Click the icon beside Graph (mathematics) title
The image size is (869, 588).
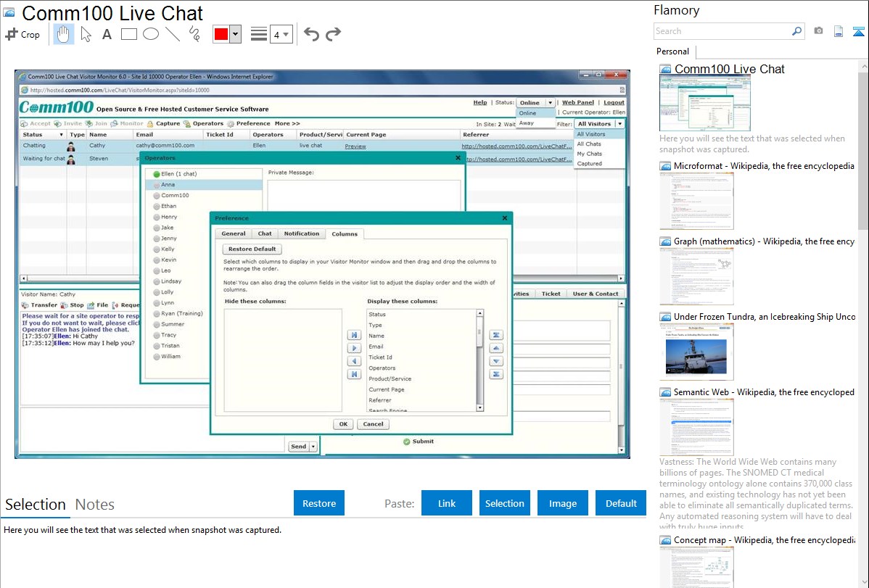[665, 241]
